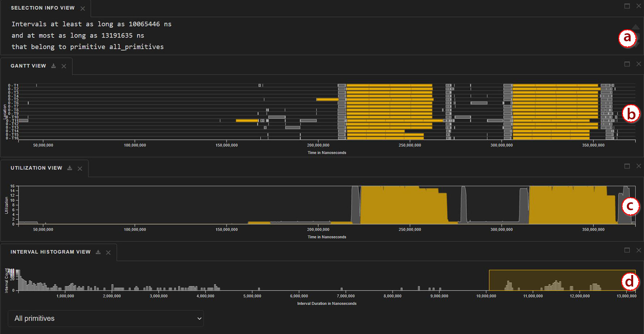Image resolution: width=644 pixels, height=334 pixels.
Task: Click the Interval Duration in Nanoseconds axis label
Action: (327, 304)
